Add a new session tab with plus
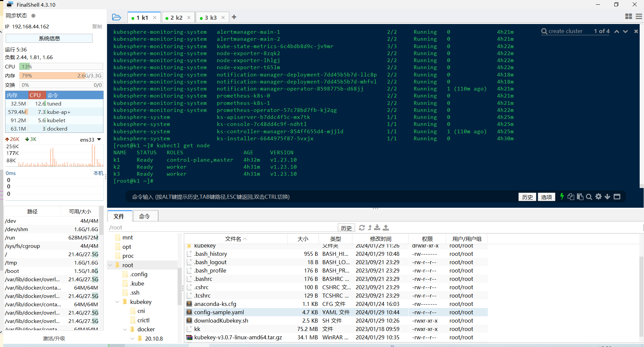The height and width of the screenshot is (347, 644). pos(234,17)
